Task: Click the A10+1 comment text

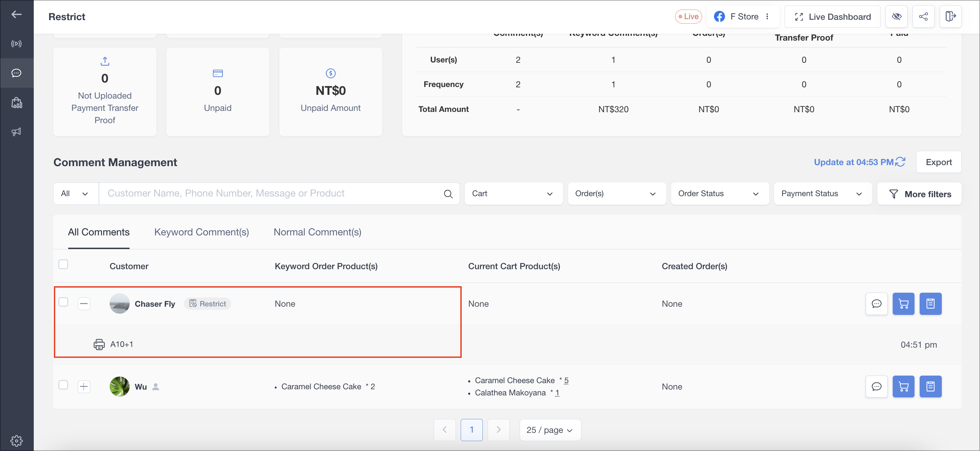Action: click(x=122, y=345)
